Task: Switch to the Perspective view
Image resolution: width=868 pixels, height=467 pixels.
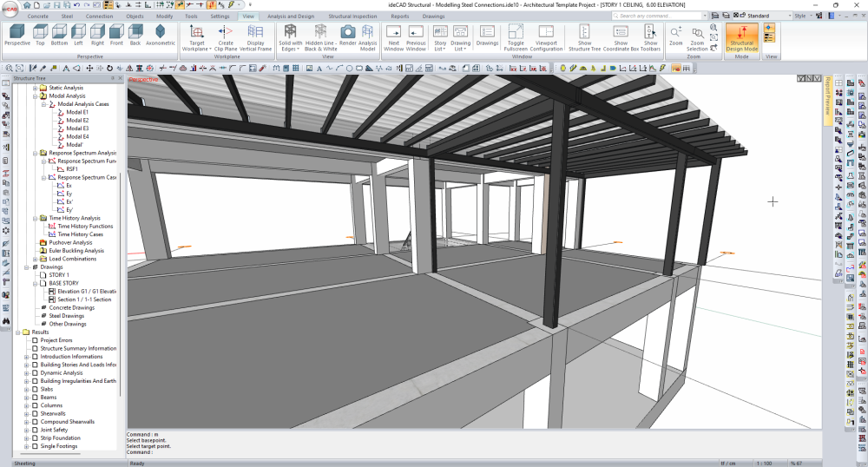Action: [x=16, y=35]
